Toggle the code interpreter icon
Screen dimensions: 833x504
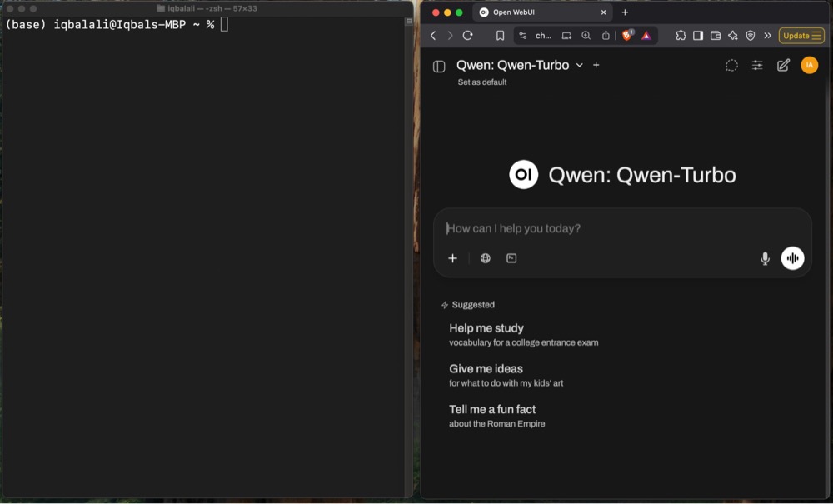click(511, 258)
